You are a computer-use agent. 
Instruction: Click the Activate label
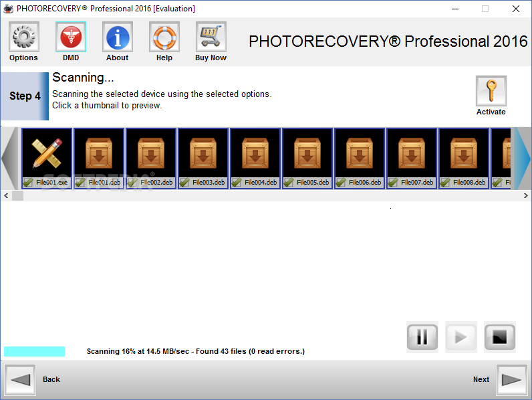(491, 112)
